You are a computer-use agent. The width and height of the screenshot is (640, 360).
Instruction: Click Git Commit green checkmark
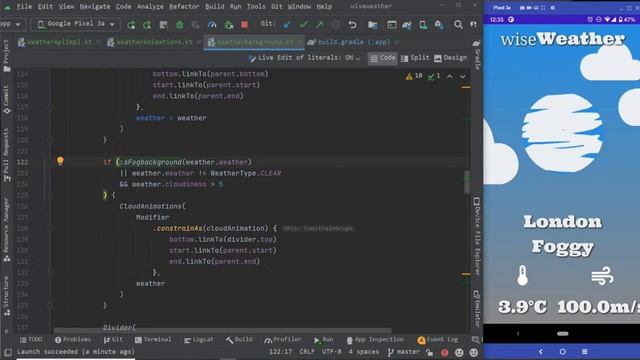[x=303, y=25]
